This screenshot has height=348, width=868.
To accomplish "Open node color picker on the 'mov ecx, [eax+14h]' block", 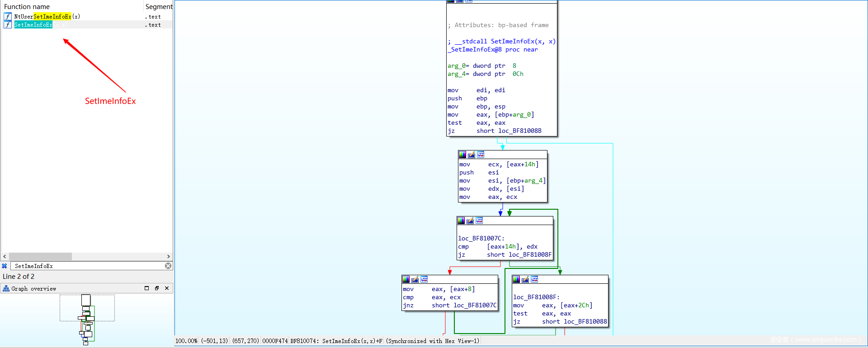I will [462, 155].
